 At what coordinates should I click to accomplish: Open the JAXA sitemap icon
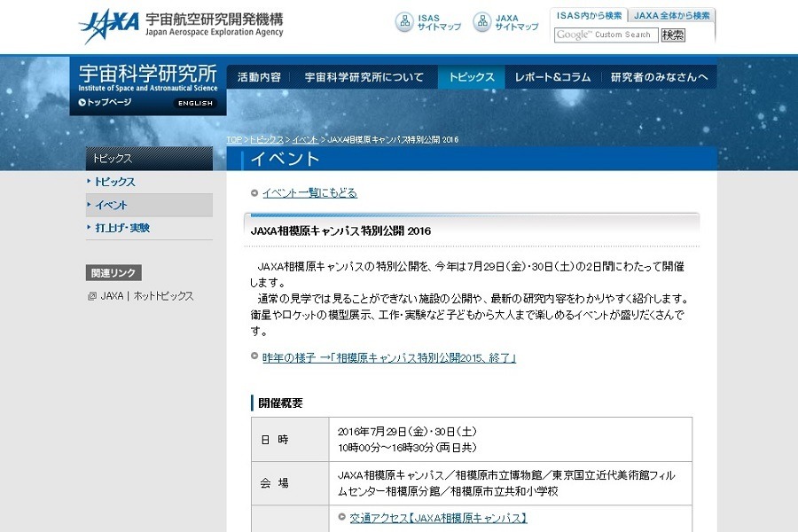pos(482,22)
